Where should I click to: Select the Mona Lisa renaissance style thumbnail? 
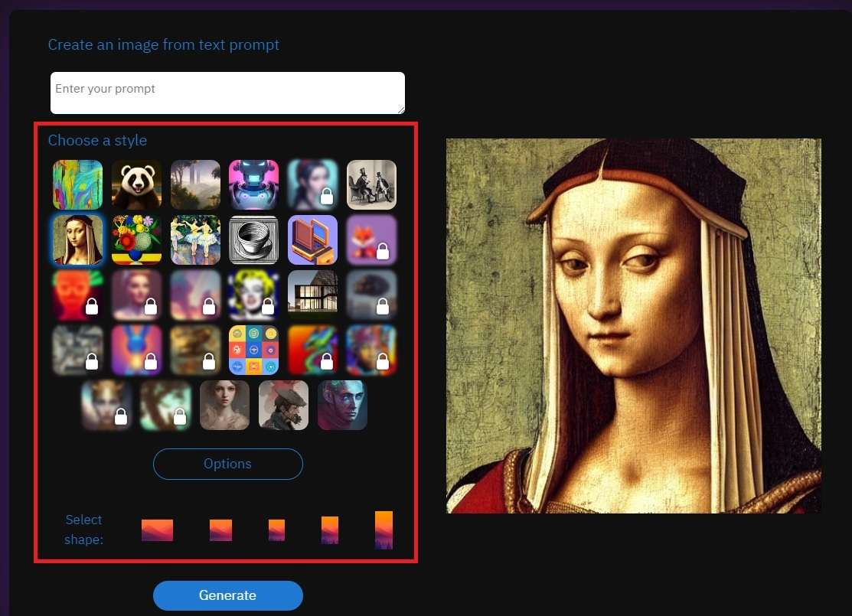(x=78, y=240)
